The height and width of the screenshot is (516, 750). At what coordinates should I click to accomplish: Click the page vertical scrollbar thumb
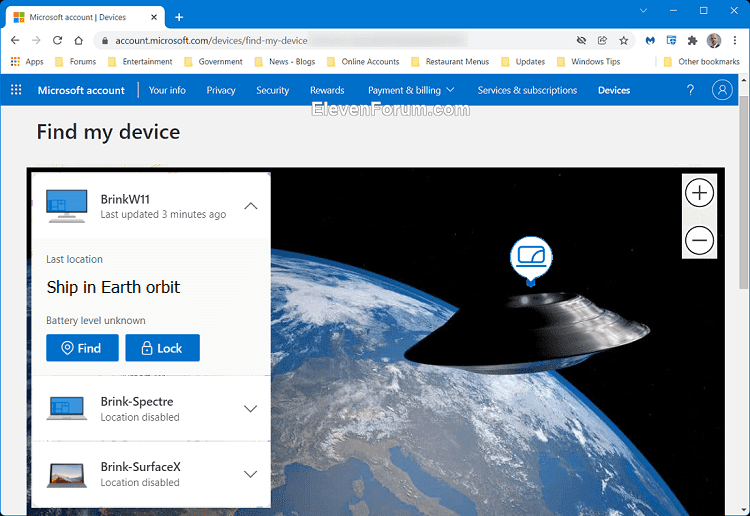pyautogui.click(x=744, y=192)
